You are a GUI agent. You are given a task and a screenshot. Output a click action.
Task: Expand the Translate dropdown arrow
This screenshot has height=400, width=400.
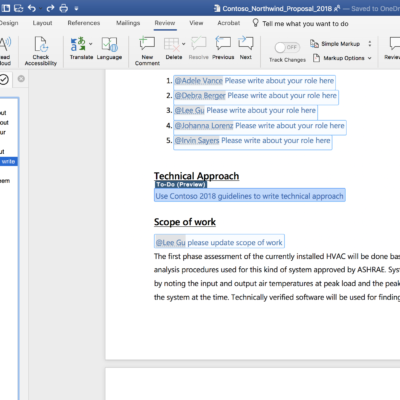pos(91,44)
